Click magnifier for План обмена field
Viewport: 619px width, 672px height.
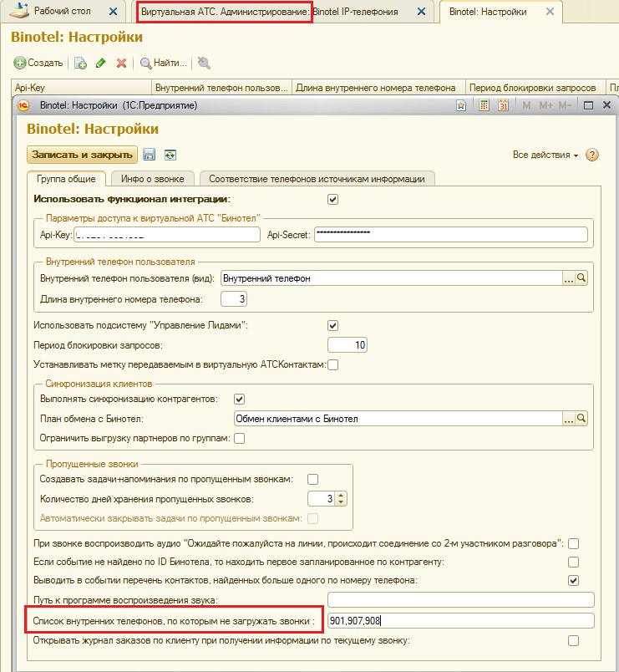click(581, 418)
